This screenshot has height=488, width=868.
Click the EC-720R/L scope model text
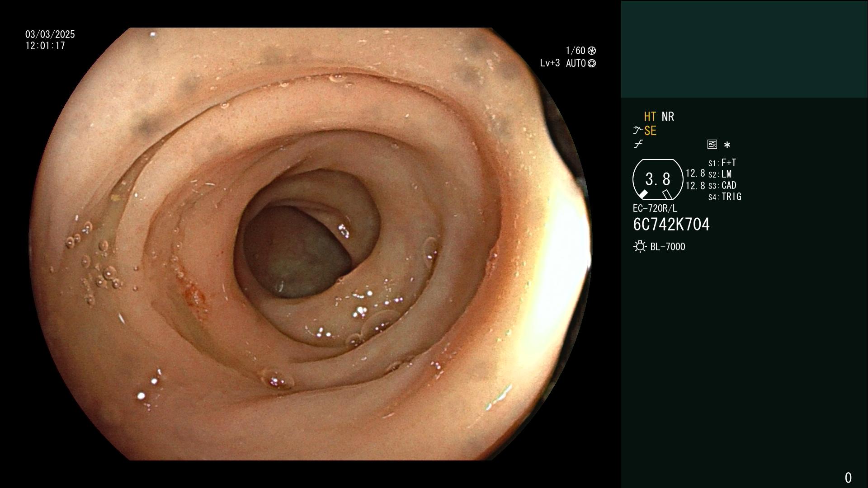655,208
